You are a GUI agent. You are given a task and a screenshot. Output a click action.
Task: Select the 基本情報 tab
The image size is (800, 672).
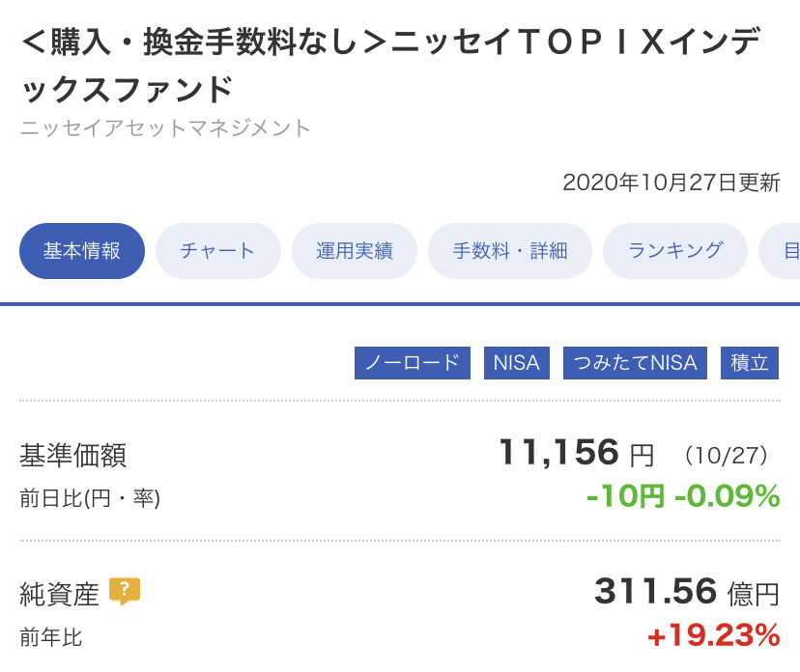(82, 251)
